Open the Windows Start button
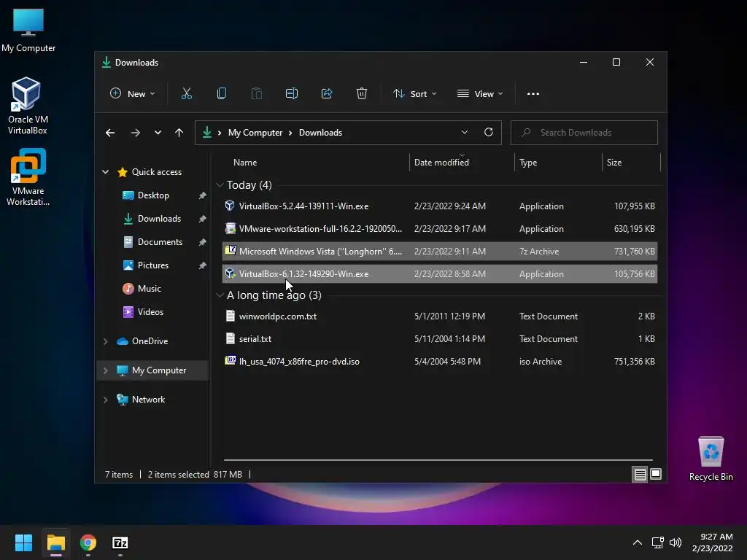747x560 pixels. pyautogui.click(x=23, y=542)
